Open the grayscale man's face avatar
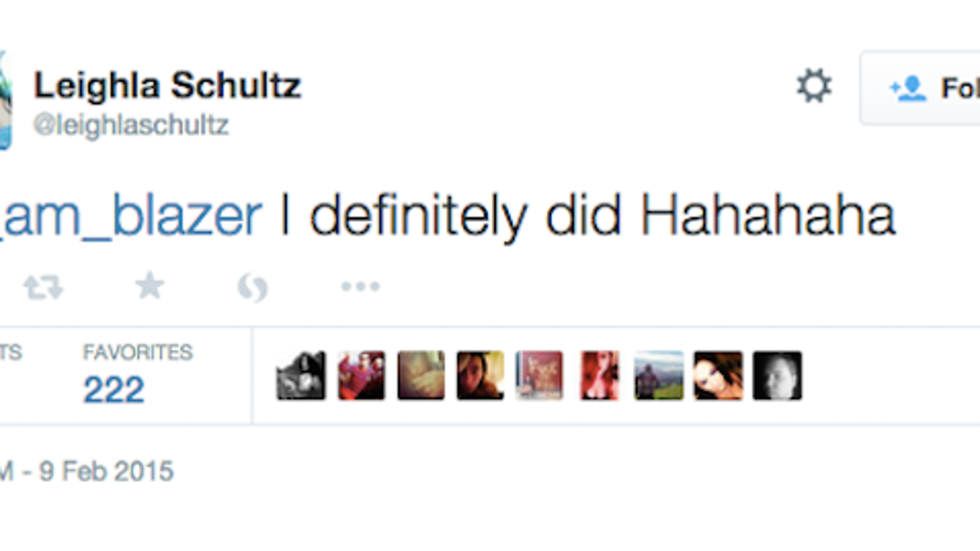 click(777, 375)
